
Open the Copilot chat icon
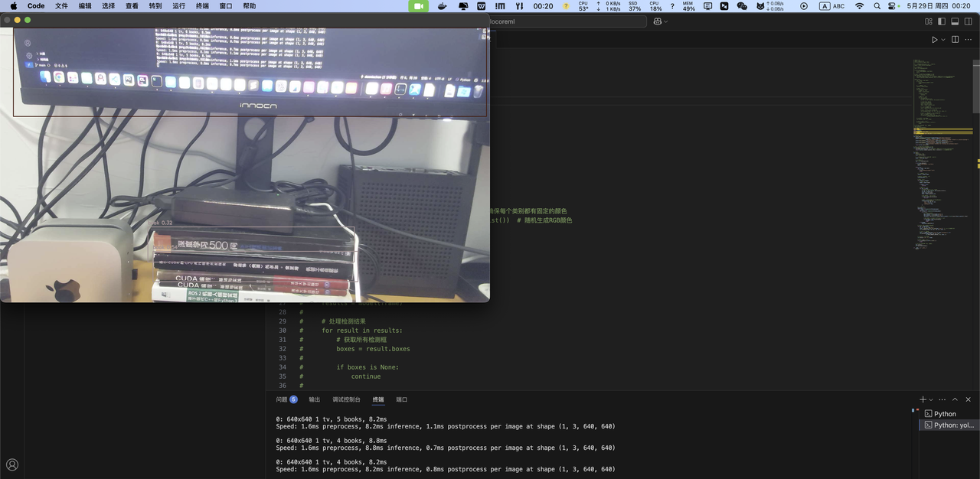pyautogui.click(x=658, y=21)
